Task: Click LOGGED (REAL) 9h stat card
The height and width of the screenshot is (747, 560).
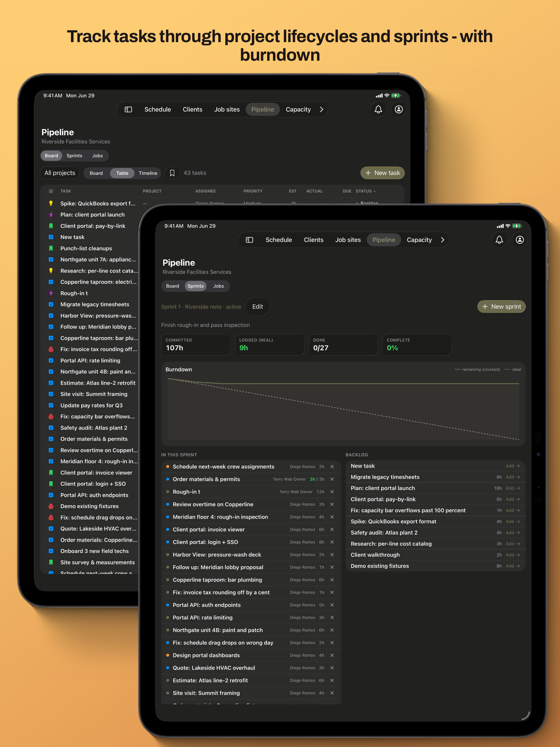Action: tap(270, 345)
